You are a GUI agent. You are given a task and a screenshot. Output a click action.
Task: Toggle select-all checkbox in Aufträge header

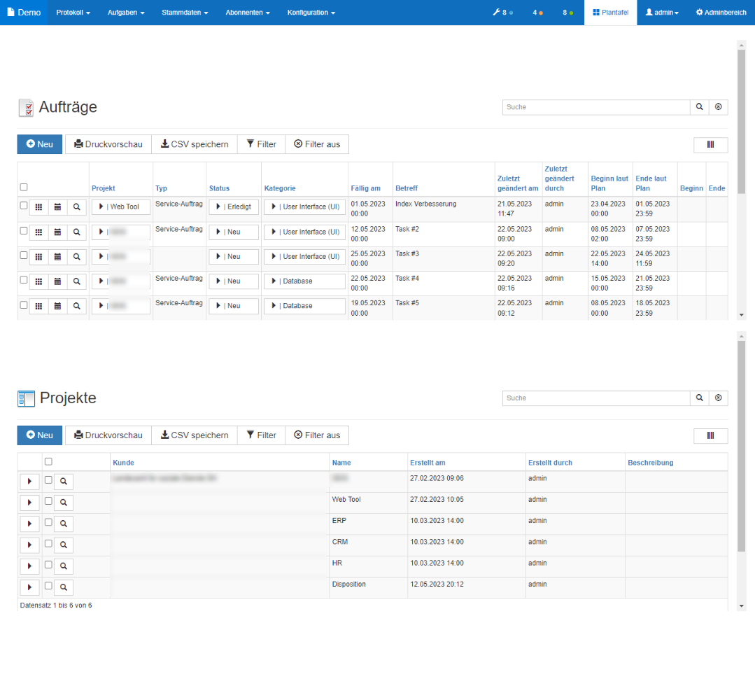pyautogui.click(x=24, y=187)
